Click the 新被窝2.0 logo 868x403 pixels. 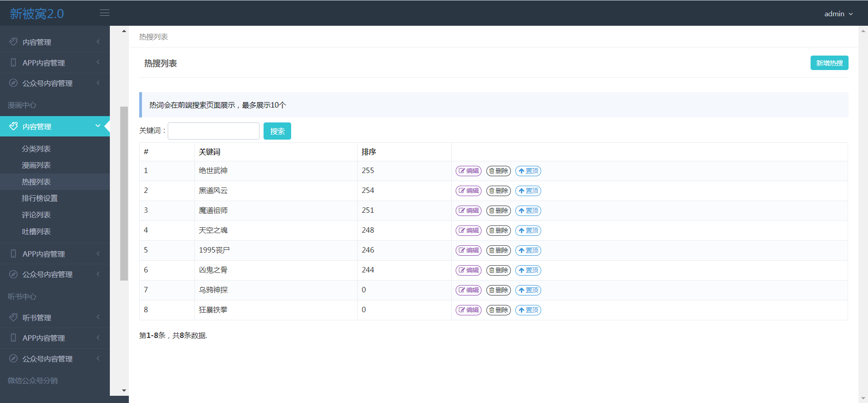(37, 14)
